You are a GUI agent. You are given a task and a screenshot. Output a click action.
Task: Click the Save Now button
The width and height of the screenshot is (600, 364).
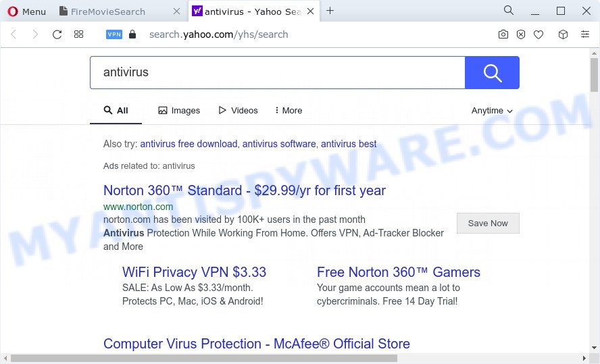[488, 224]
